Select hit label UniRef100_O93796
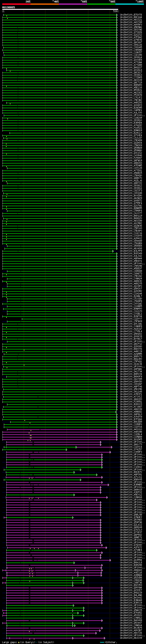The image size is (146, 644). coord(131,30)
